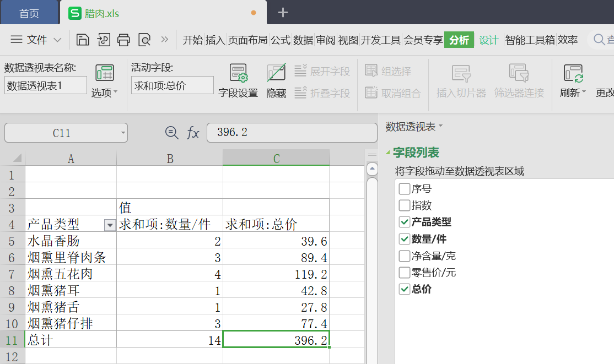This screenshot has width=614, height=364.
Task: Open the 开发工具 ribbon tab
Action: (x=381, y=40)
